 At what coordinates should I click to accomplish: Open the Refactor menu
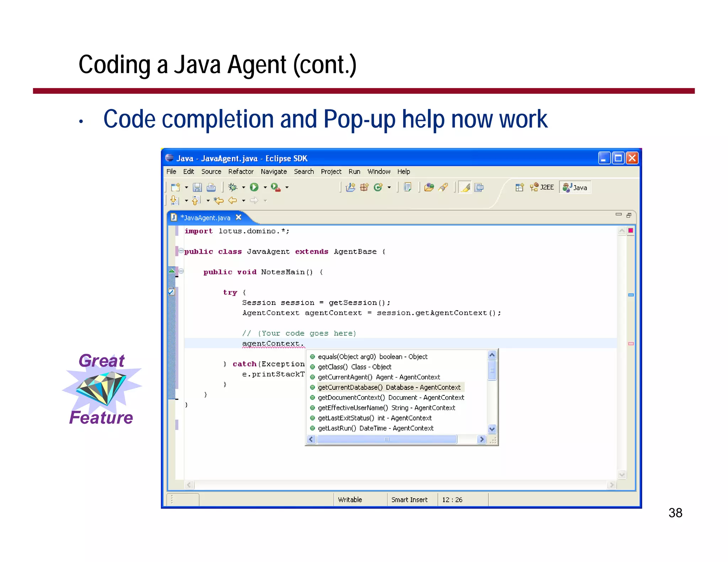[x=241, y=172]
